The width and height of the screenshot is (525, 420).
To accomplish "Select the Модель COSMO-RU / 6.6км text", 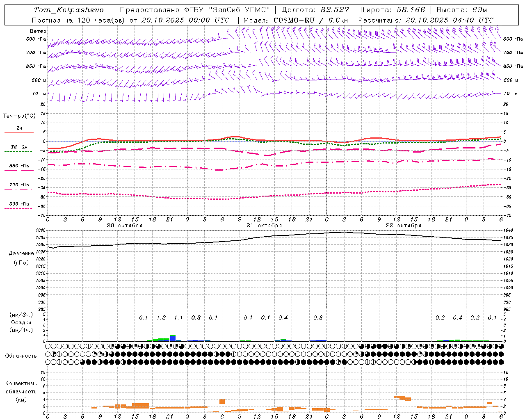I will [296, 20].
